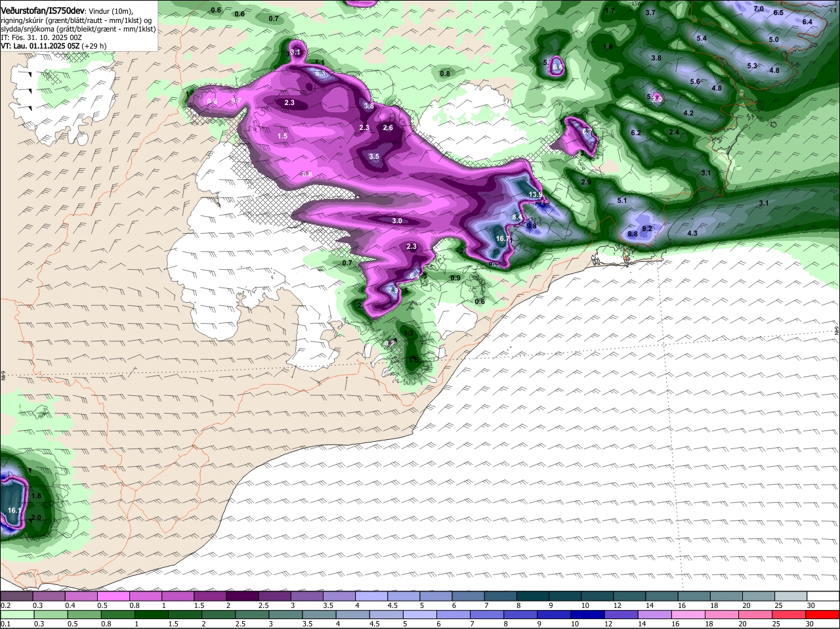
Task: Click the precipitation value 13.9 on the map
Action: pos(535,194)
